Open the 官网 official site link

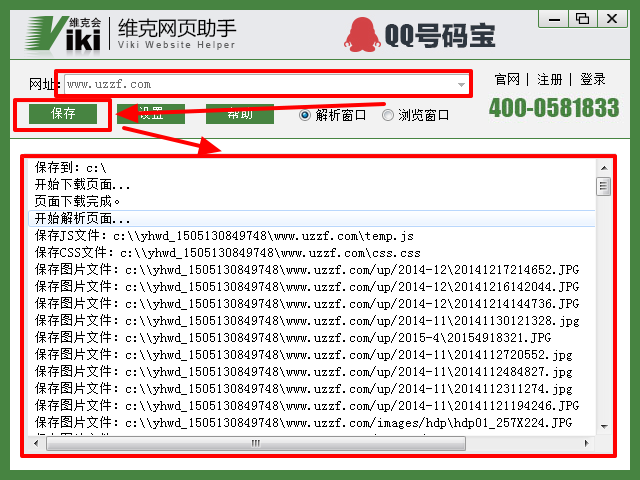[x=507, y=79]
